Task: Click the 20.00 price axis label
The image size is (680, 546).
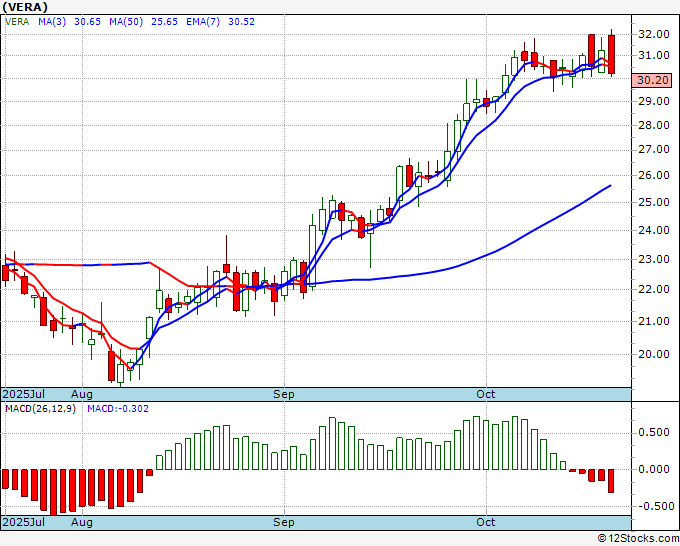Action: click(654, 354)
